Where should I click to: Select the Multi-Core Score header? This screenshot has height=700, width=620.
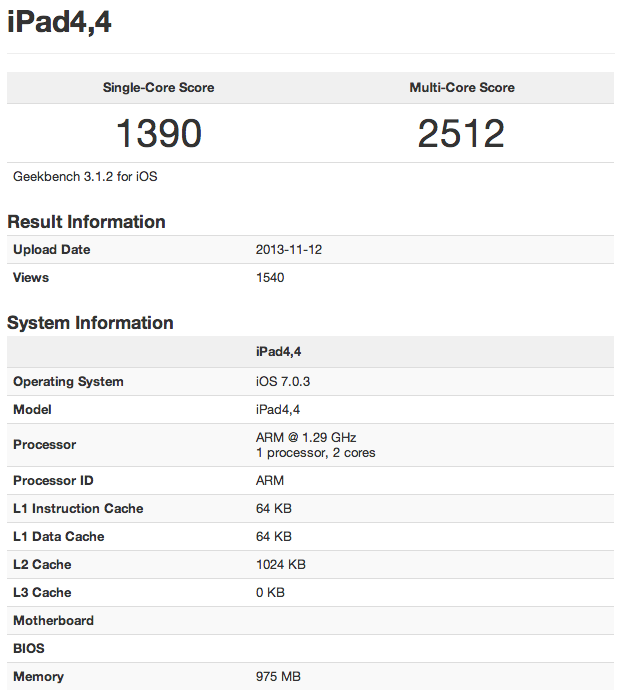tap(462, 88)
